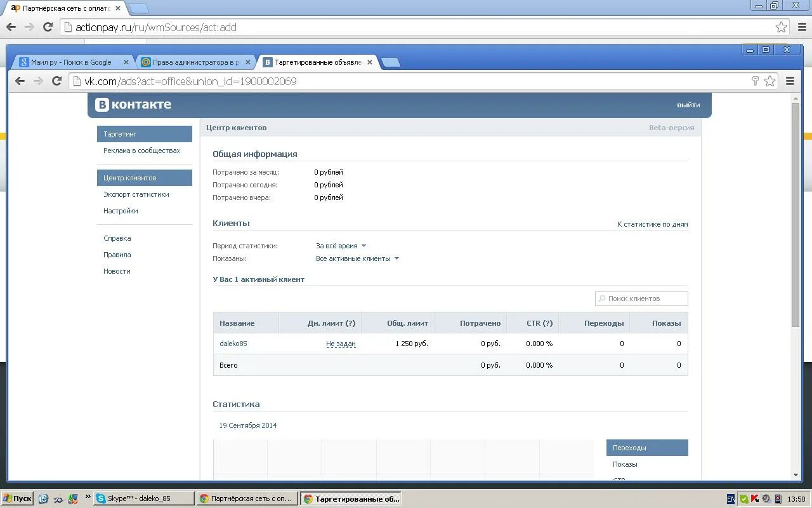The width and height of the screenshot is (812, 508).
Task: Open Skype - daleko_85 taskbar button
Action: click(144, 498)
